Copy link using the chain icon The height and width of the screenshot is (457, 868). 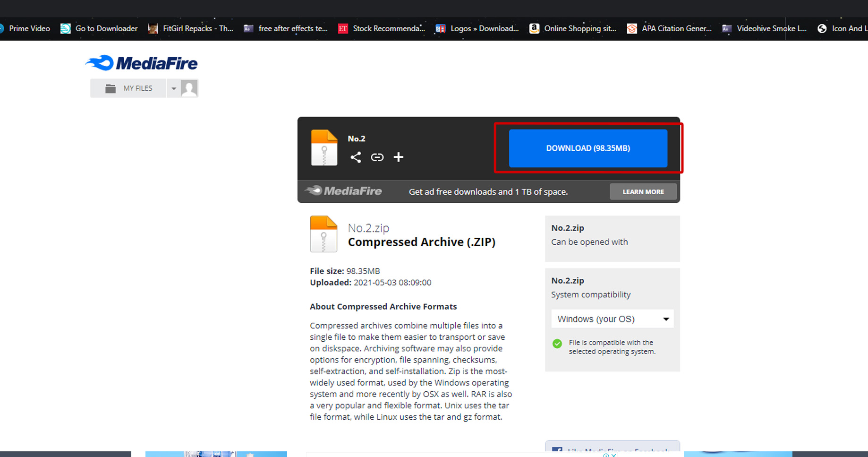pyautogui.click(x=377, y=157)
